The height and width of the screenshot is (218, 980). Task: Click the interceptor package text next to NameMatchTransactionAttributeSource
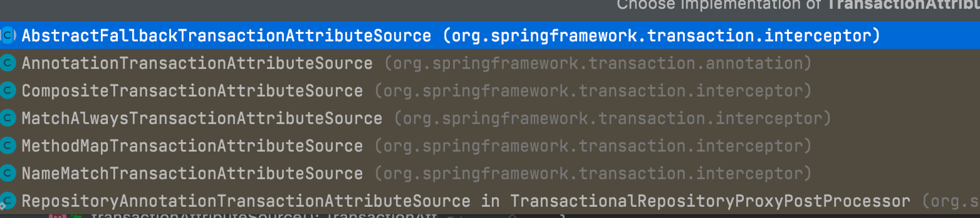click(x=593, y=173)
